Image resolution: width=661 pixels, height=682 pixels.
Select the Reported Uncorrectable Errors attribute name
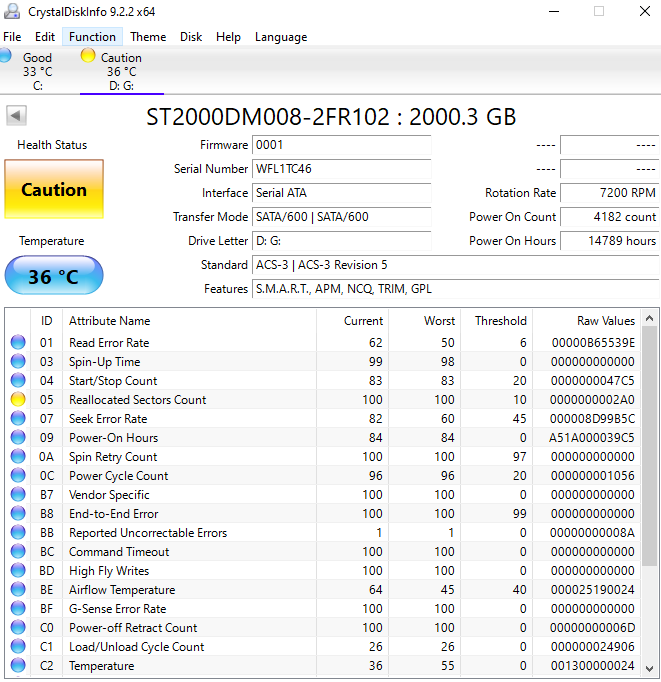pos(148,533)
